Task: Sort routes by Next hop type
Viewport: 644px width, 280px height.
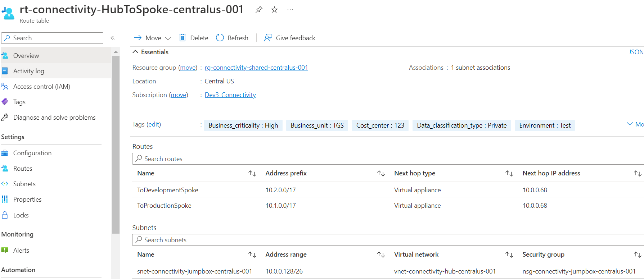Action: (509, 174)
